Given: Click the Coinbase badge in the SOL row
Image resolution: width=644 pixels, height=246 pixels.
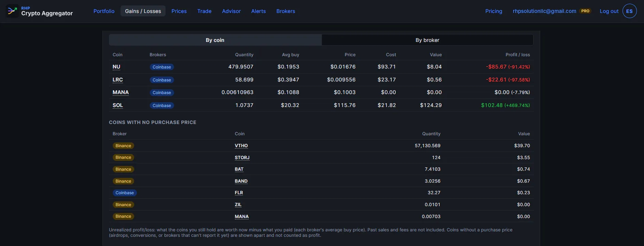Looking at the screenshot, I should [162, 106].
